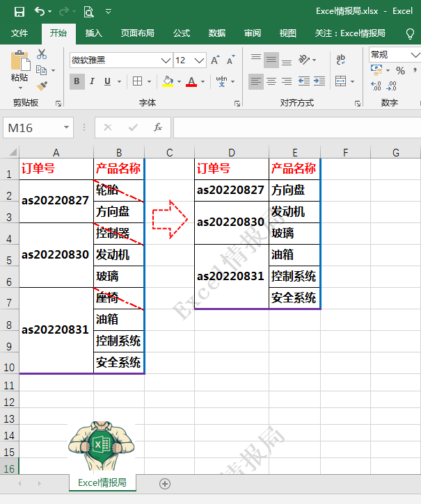Click the Merge and Center icon
Screen dimensions: 421x504
(340, 81)
